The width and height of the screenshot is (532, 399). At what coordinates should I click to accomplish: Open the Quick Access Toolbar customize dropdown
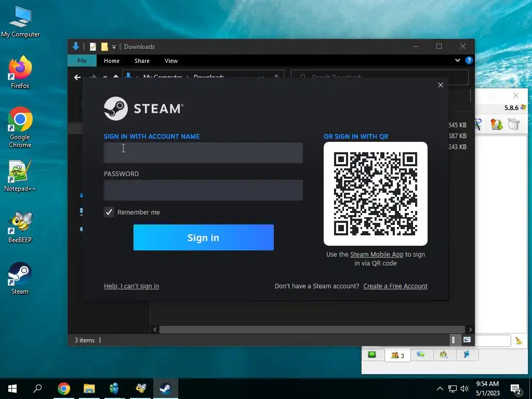(x=114, y=47)
